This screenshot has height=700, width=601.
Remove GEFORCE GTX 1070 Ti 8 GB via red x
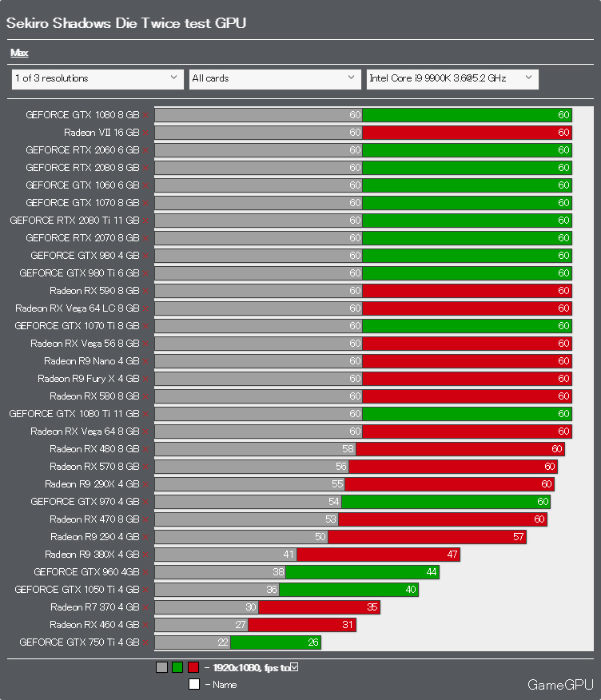click(145, 326)
